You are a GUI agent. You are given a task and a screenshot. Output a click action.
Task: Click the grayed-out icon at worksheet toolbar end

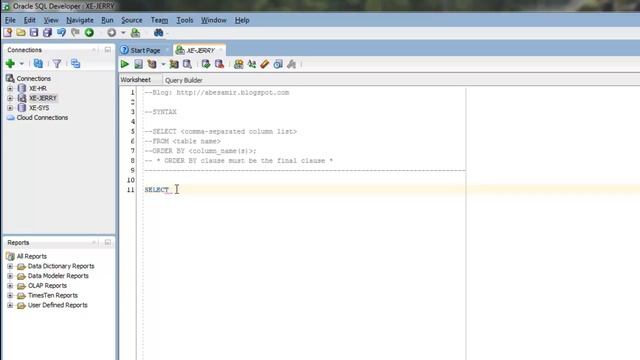[x=291, y=64]
